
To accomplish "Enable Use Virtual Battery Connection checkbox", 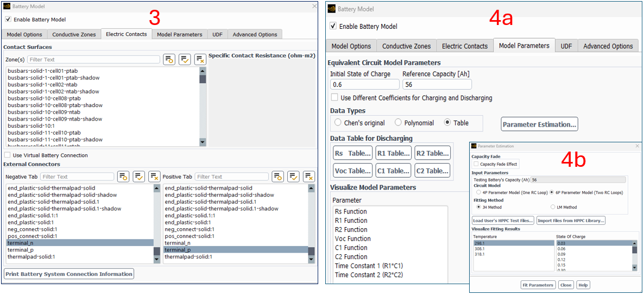I will click(7, 155).
